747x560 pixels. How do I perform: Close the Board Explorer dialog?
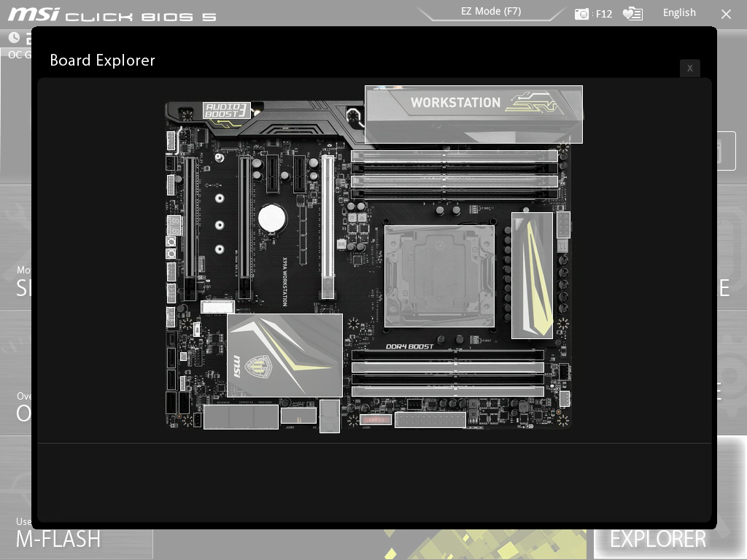click(x=690, y=68)
